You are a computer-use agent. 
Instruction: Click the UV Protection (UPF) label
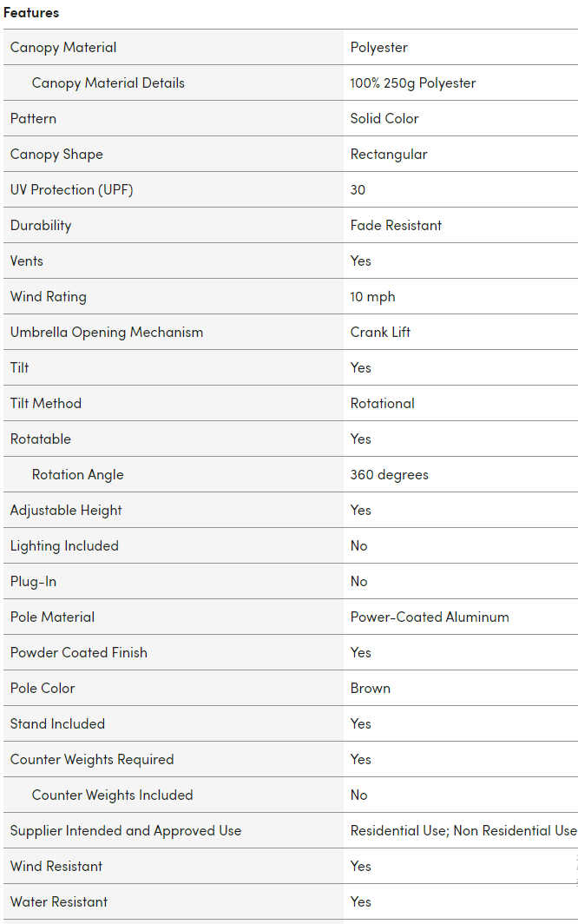click(72, 190)
